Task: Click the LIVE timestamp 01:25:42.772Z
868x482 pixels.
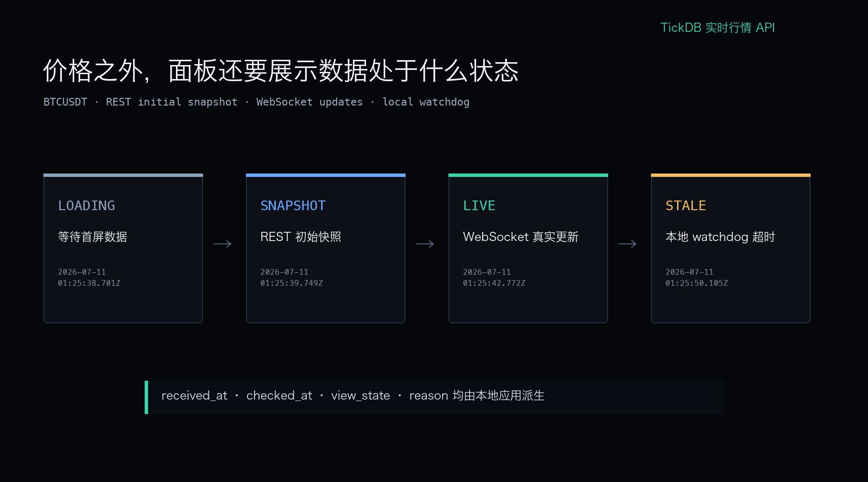Action: tap(494, 283)
